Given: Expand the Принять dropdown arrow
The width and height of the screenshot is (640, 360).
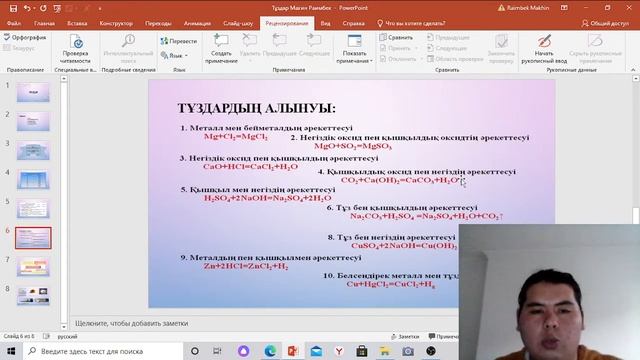Looking at the screenshot, I should pyautogui.click(x=416, y=48).
